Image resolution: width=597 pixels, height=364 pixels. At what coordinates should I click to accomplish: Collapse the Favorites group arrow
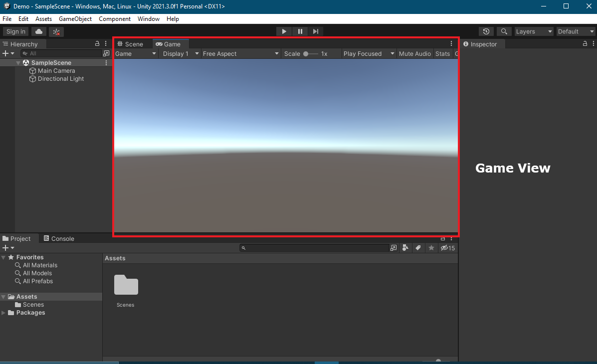click(x=3, y=257)
